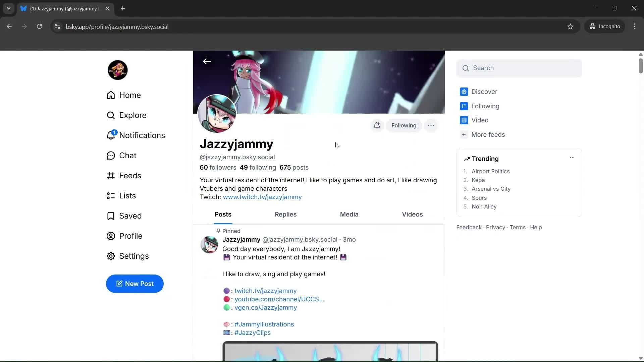The height and width of the screenshot is (362, 644).
Task: Open the profile three-dot options menu
Action: tap(431, 125)
